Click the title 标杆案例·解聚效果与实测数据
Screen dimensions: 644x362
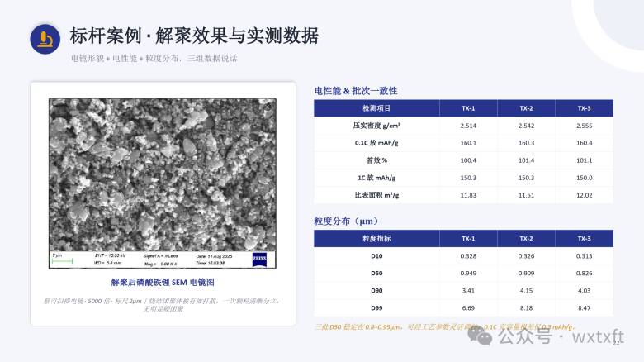pyautogui.click(x=194, y=36)
